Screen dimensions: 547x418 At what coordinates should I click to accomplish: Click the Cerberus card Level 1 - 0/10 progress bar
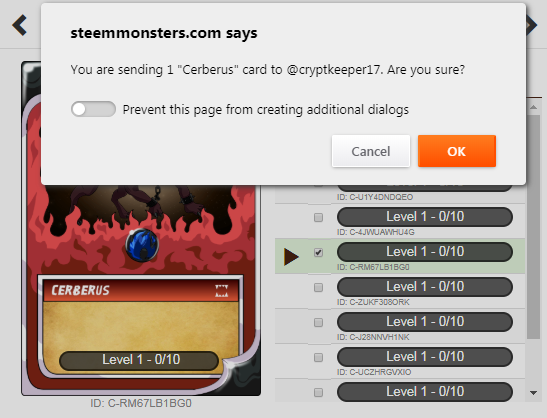tap(139, 360)
